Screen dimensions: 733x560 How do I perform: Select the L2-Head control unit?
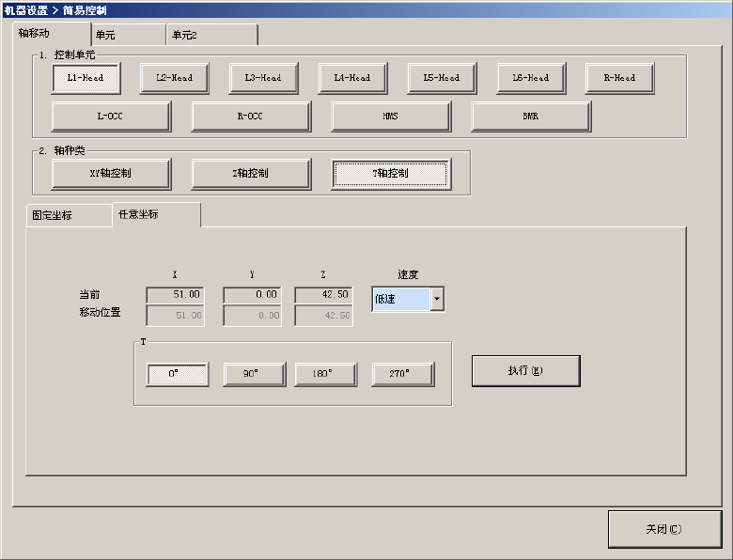click(175, 78)
